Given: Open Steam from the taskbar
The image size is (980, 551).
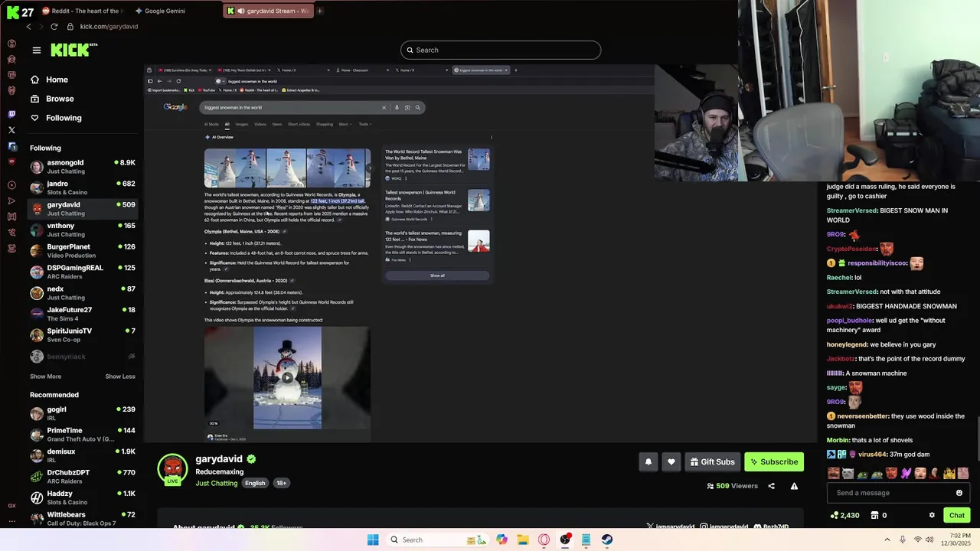Looking at the screenshot, I should click(607, 540).
